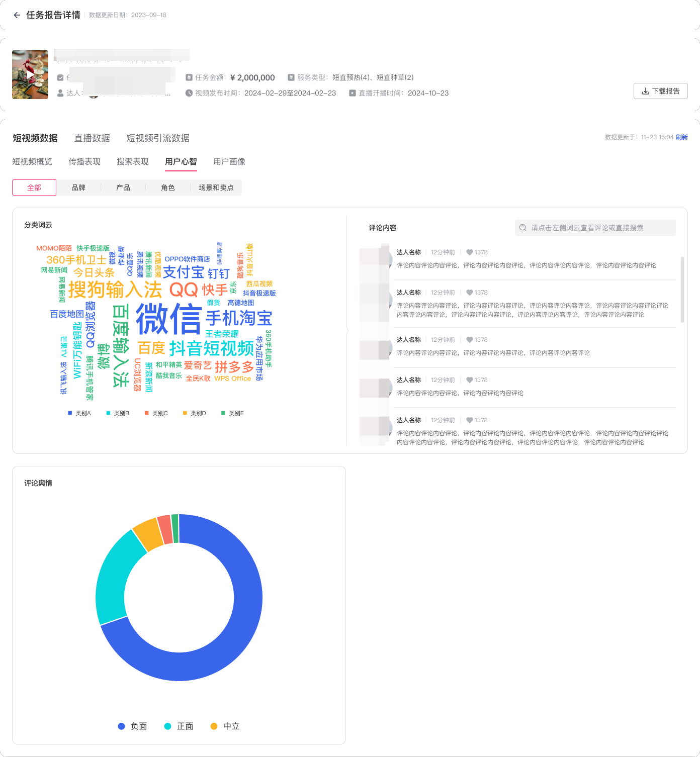Open the 用户画像 sub-tab
The height and width of the screenshot is (757, 700).
click(x=229, y=162)
